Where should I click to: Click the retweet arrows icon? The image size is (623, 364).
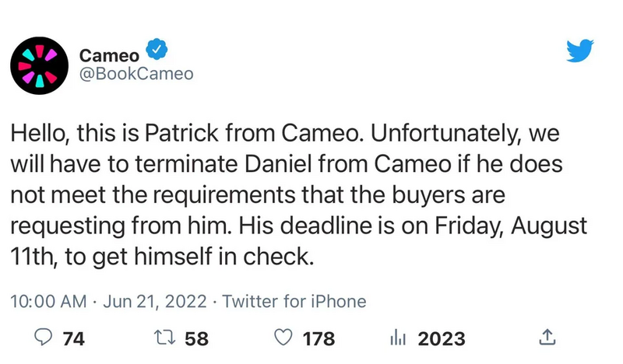click(x=165, y=338)
